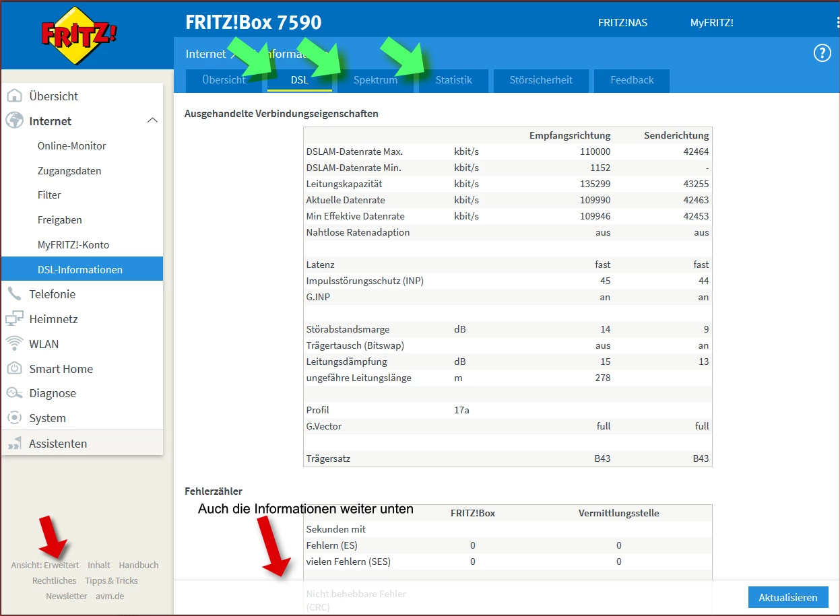Open the three-dot menu at top right

[x=837, y=22]
